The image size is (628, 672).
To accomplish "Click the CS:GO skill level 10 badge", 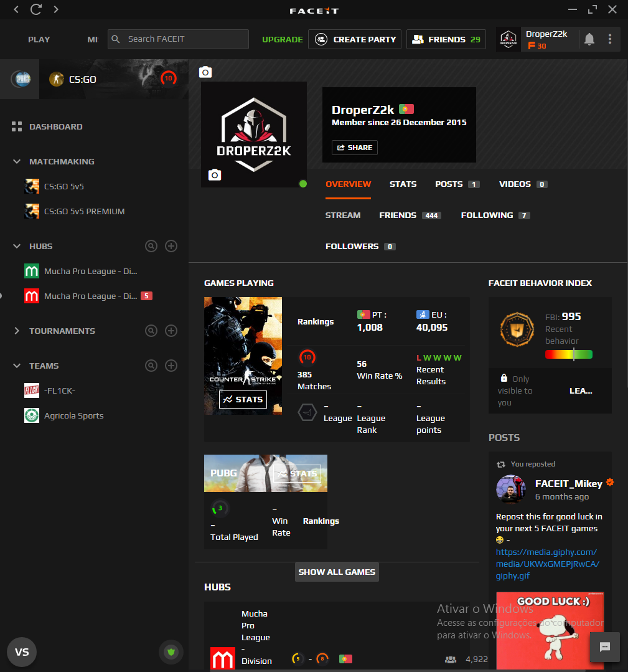I will tap(307, 357).
